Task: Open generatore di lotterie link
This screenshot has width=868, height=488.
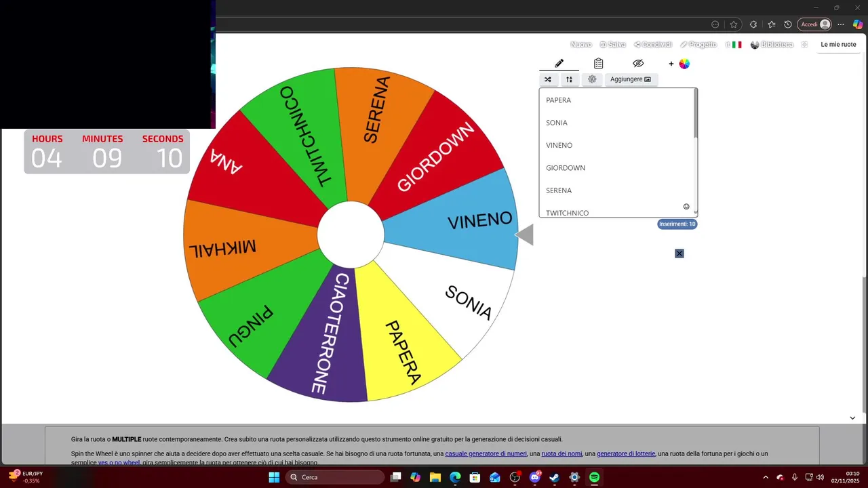Action: click(626, 454)
